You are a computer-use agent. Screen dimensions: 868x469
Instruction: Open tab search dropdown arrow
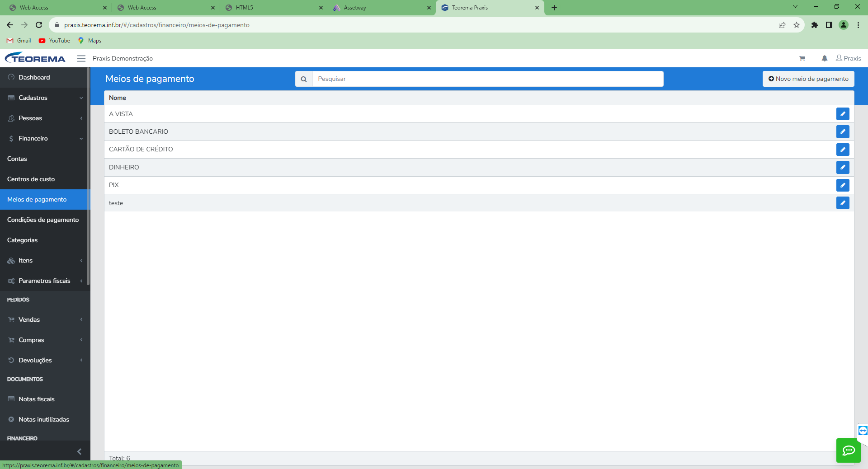[x=795, y=7]
